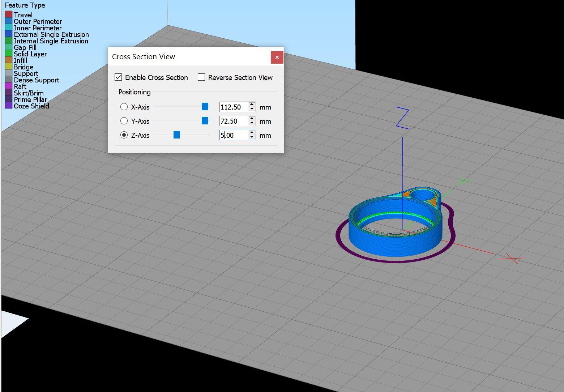Image resolution: width=564 pixels, height=392 pixels.
Task: Click the Inner Perimeter color swatch
Action: click(9, 28)
